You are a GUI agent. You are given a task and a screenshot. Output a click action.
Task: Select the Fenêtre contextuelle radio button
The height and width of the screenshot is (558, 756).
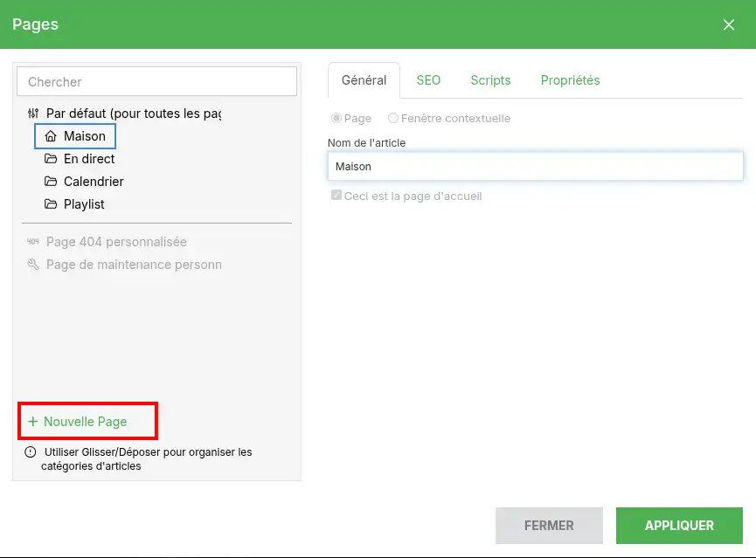(x=393, y=118)
